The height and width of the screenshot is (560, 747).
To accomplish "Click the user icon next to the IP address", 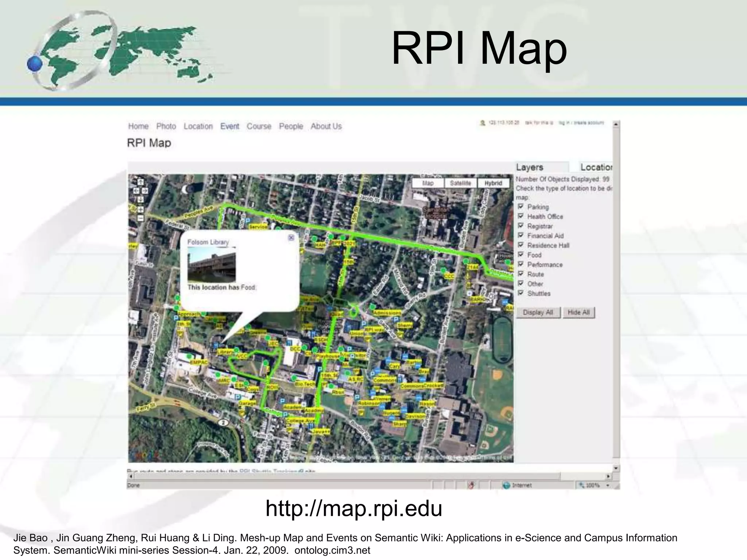I will 483,123.
